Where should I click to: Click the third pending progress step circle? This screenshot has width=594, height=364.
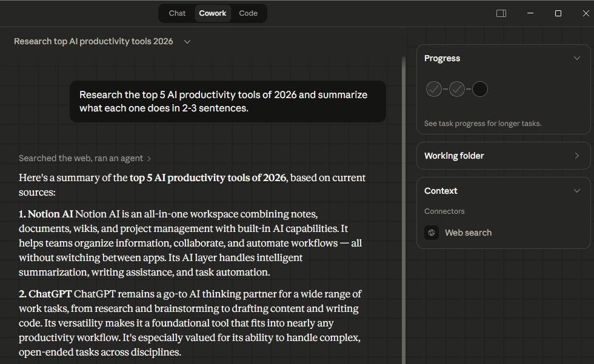[x=480, y=89]
